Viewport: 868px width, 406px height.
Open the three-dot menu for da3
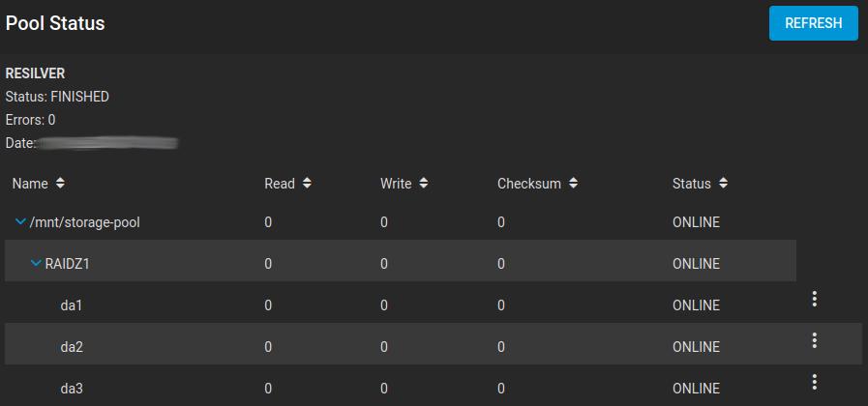815,382
